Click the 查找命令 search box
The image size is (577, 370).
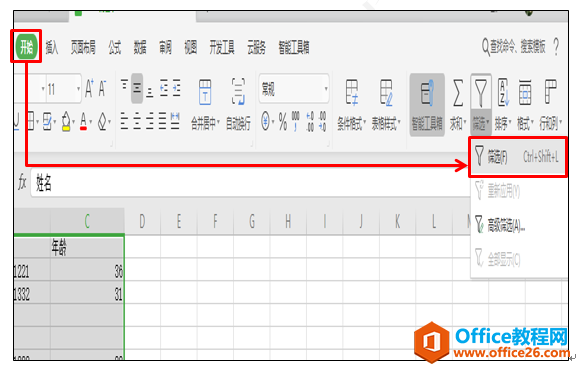(514, 47)
